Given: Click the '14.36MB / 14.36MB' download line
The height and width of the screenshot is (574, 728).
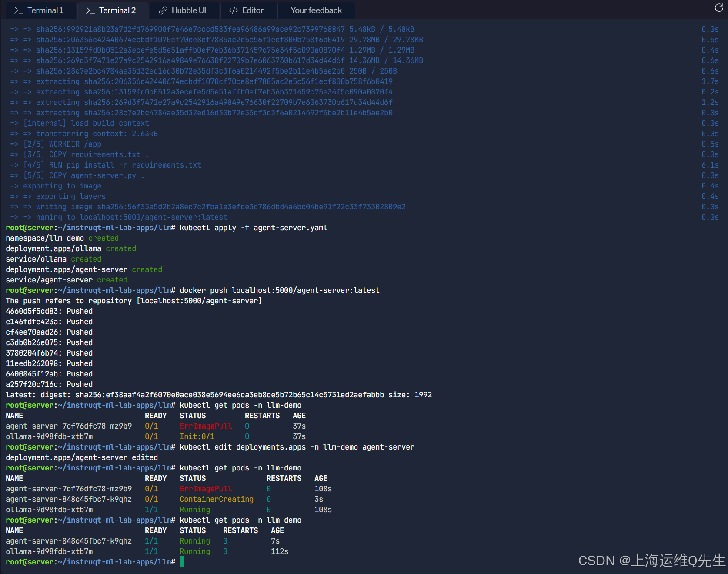Looking at the screenshot, I should click(217, 60).
